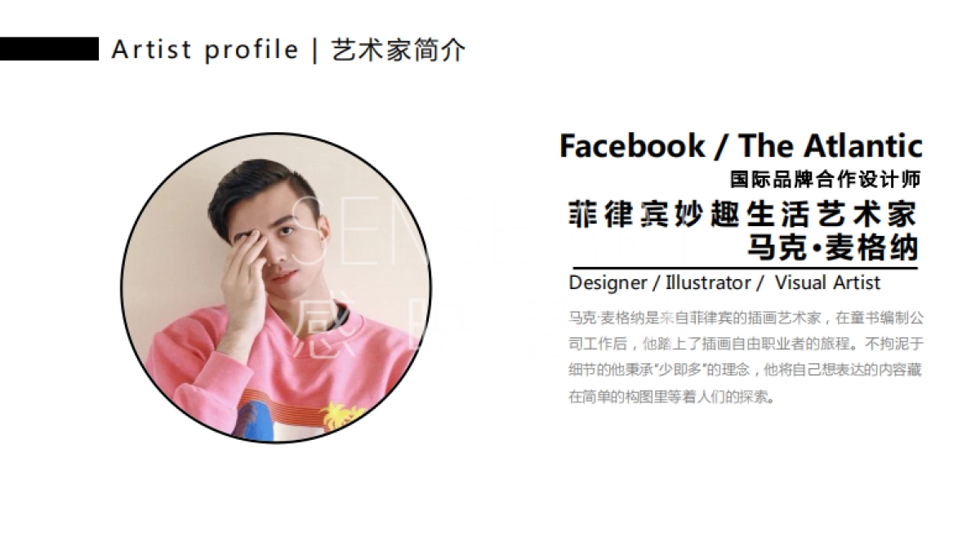Select the word "Illustrator" in the role line
This screenshot has height=551, width=980.
[708, 283]
